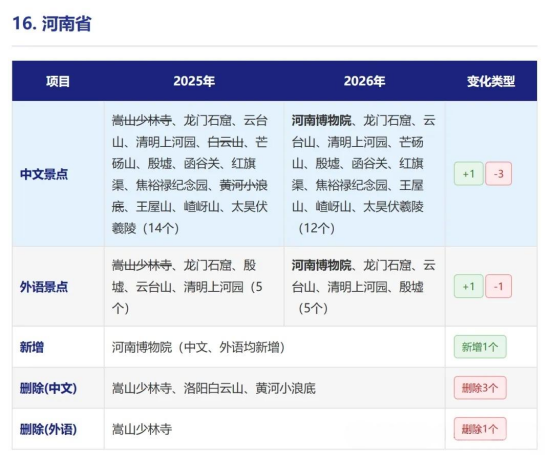Image resolution: width=553 pixels, height=458 pixels.
Task: Click the red -3 badge
Action: [498, 174]
